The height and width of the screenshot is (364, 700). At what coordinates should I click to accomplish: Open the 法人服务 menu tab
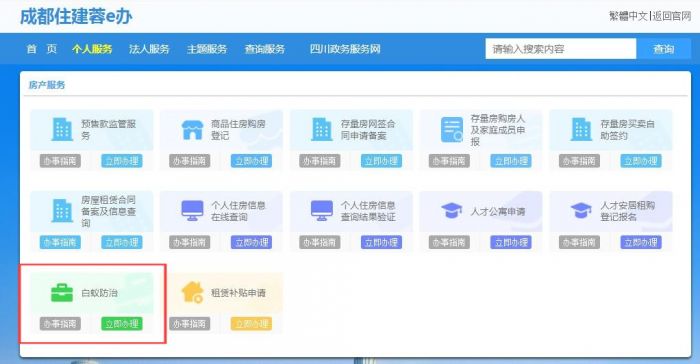(149, 49)
